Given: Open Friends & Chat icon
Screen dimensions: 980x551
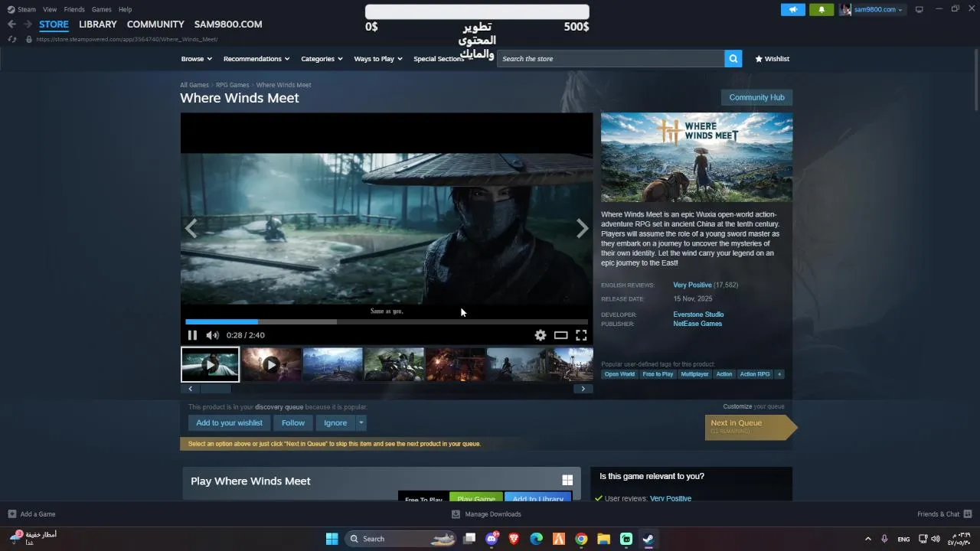Looking at the screenshot, I should pos(968,514).
